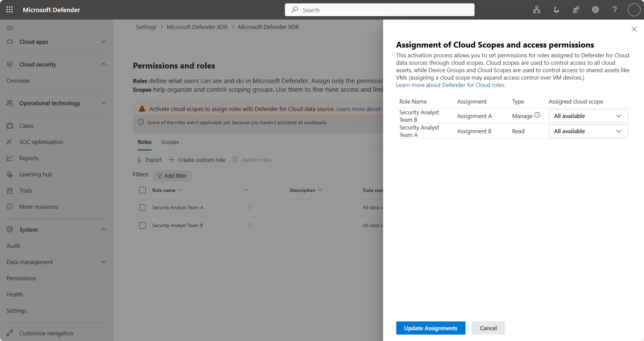Toggle the select all roles checkbox
This screenshot has height=341, width=644.
[x=143, y=190]
